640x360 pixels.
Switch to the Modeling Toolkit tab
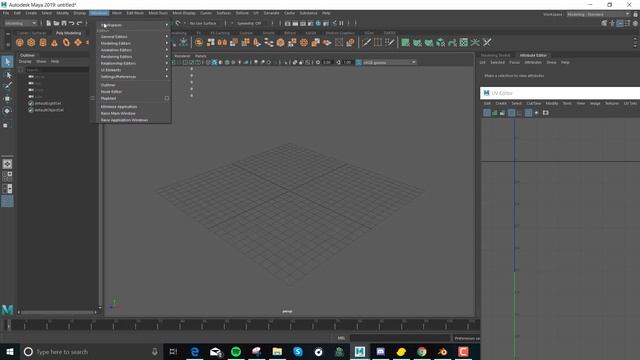coord(495,55)
